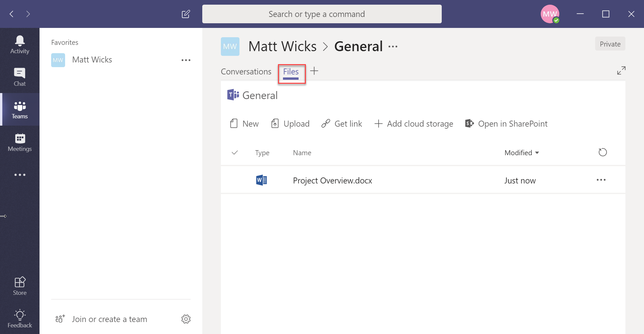Open General channel more options ellipsis

coord(393,47)
